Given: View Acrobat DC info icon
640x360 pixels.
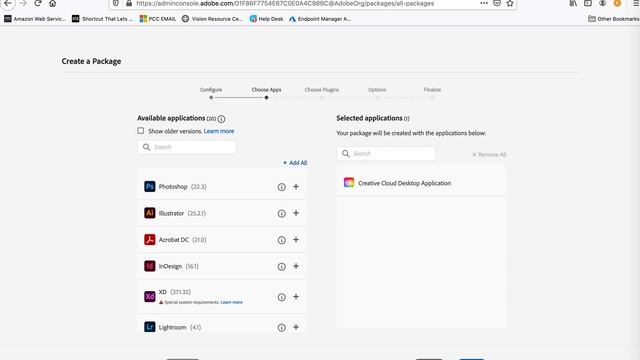Looking at the screenshot, I should click(282, 240).
